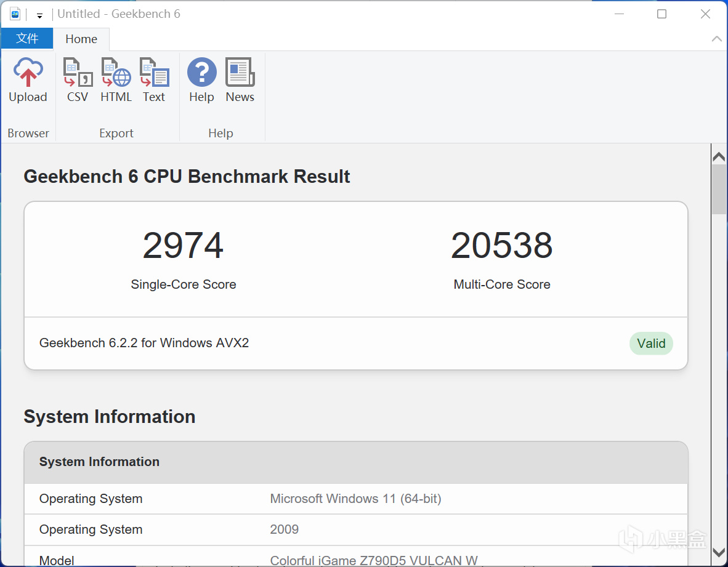The image size is (728, 567).
Task: Open the 文件 menu tab
Action: click(x=26, y=39)
